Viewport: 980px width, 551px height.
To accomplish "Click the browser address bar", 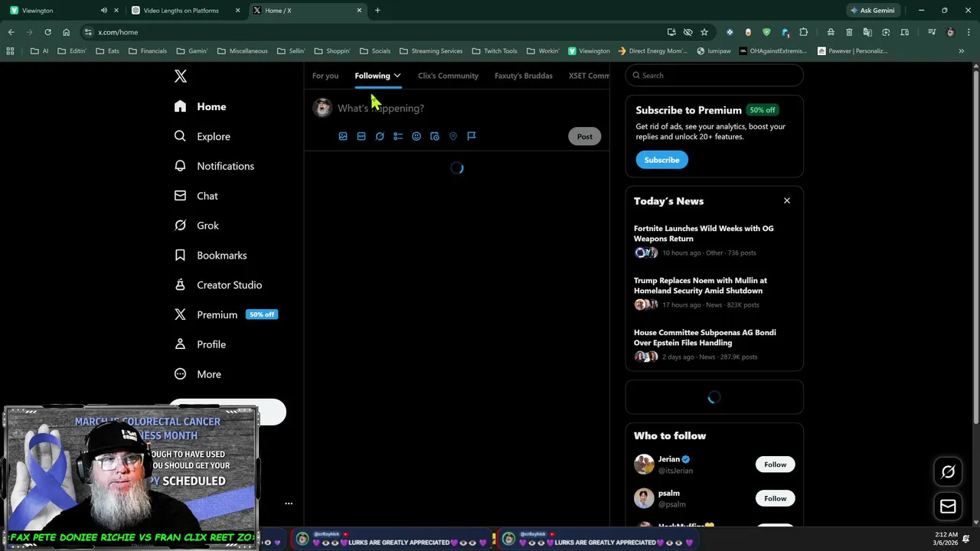I will point(375,32).
